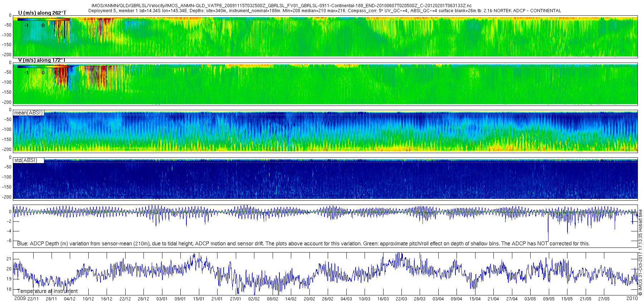Screen dimensions: 644x304
Task: Select the 'U (m/s) along 262°T' panel title
Action: pyautogui.click(x=42, y=13)
